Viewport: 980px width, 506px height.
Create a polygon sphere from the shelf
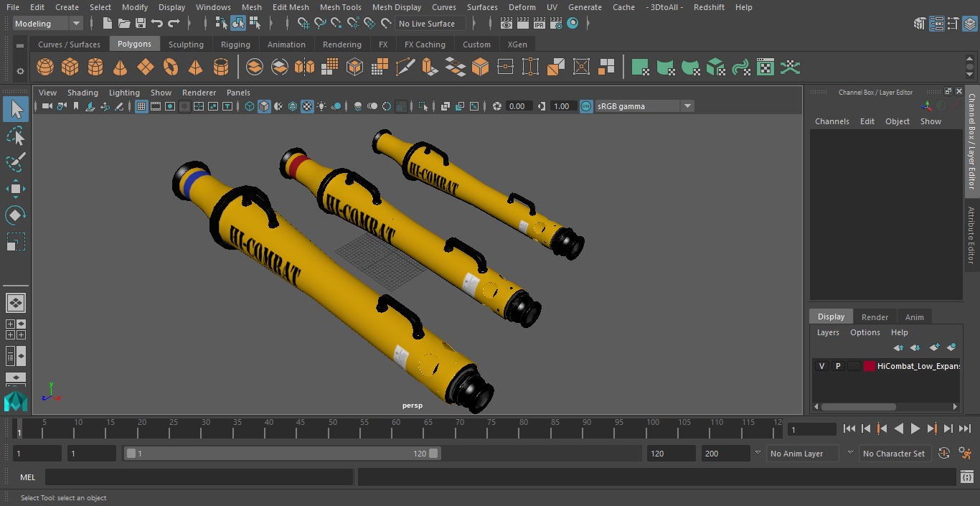[x=45, y=67]
